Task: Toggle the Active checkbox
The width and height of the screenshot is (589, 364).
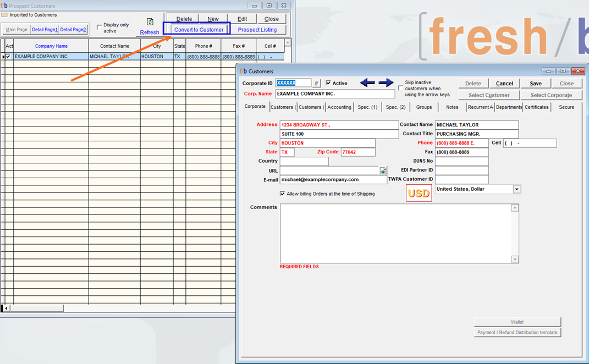Action: (x=328, y=84)
